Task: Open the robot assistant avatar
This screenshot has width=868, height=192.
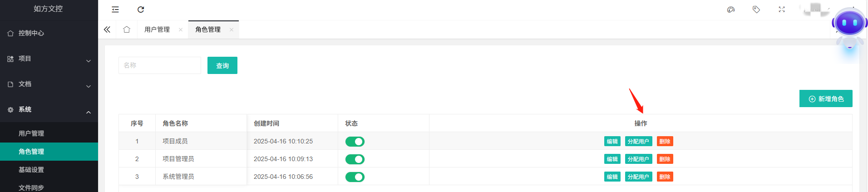Action: (850, 27)
